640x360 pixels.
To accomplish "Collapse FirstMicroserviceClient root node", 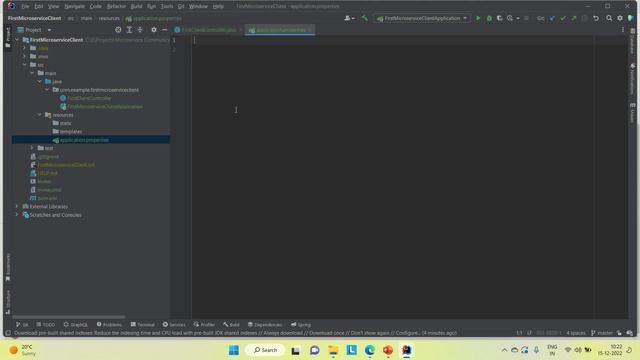I will point(17,40).
